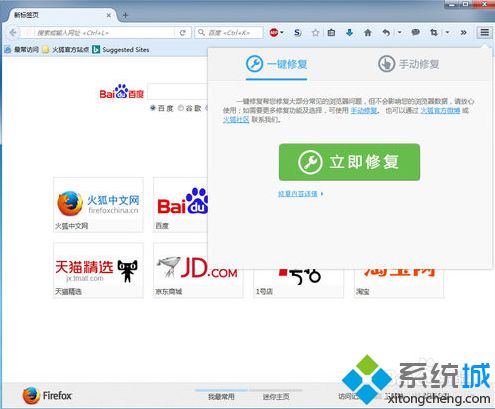Click the chat bubble toolbar icon

point(415,33)
